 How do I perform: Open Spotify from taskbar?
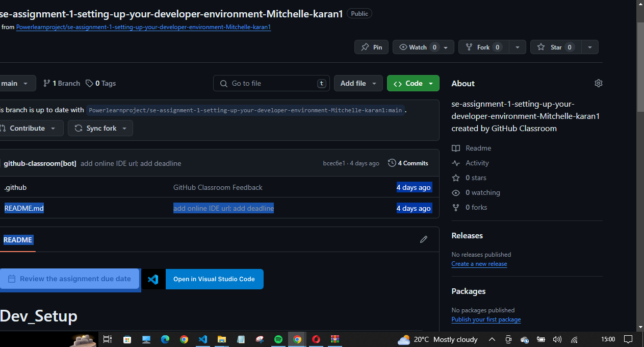pos(278,339)
